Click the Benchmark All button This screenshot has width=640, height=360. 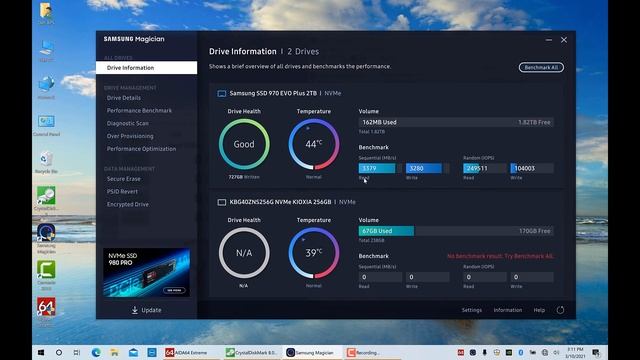click(541, 67)
